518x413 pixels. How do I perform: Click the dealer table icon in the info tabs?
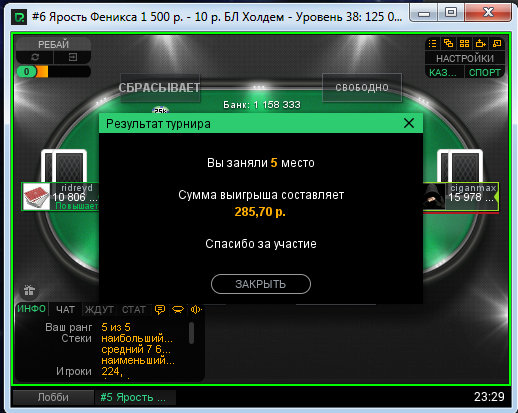tap(178, 310)
